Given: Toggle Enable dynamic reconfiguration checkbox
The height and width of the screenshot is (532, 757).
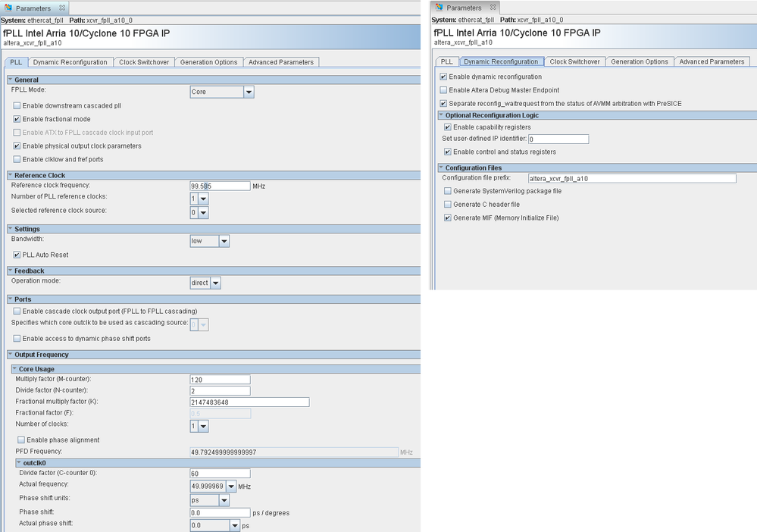Looking at the screenshot, I should pos(443,77).
